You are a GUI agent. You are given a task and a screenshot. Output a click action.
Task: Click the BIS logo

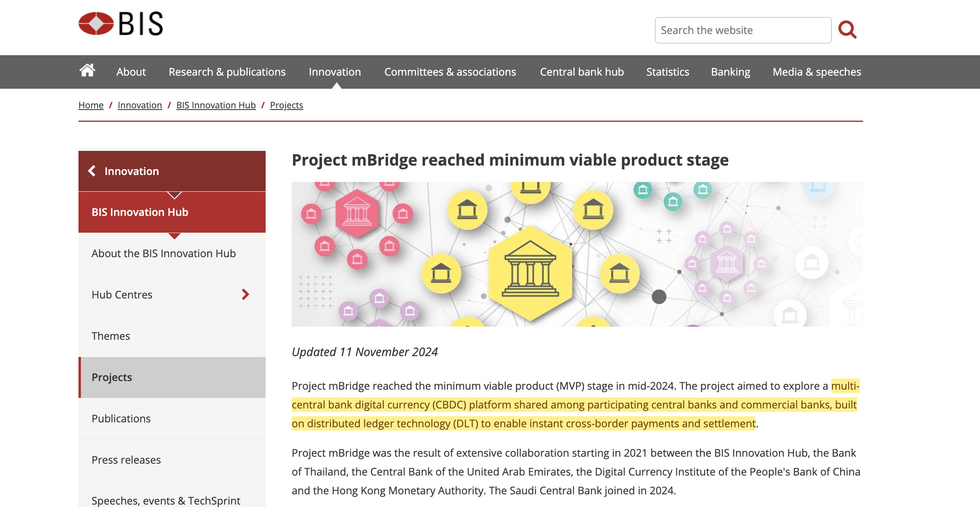(121, 24)
